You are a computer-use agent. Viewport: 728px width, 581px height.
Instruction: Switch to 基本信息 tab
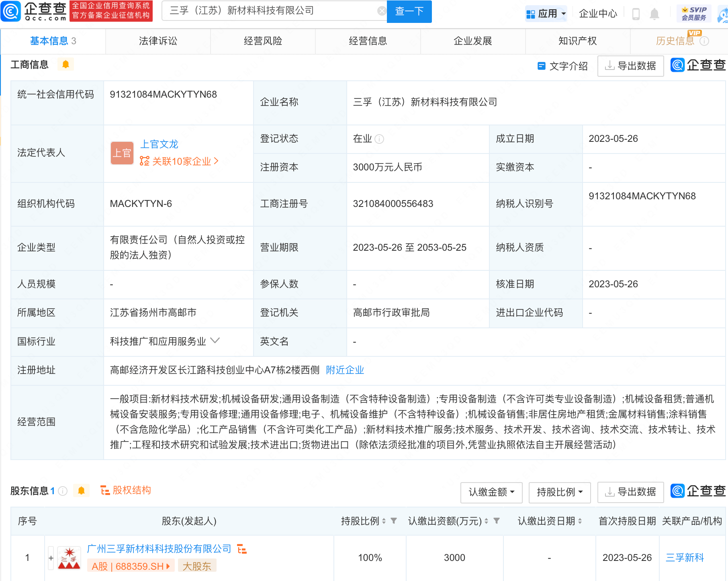tap(53, 41)
